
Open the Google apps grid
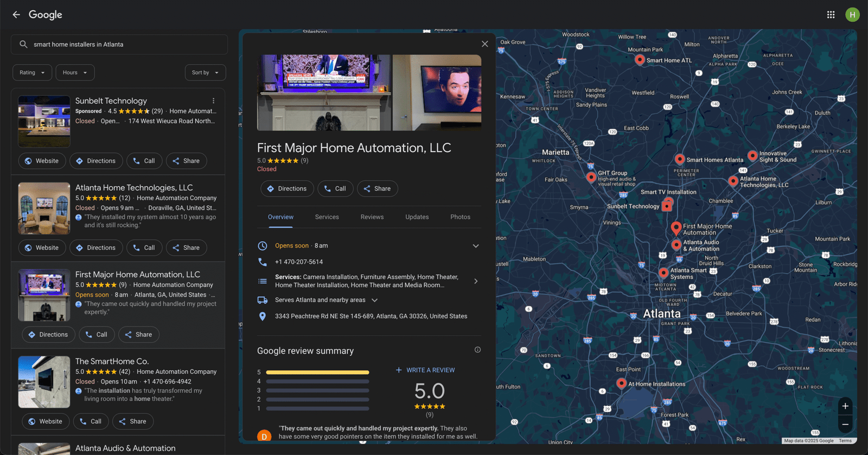[831, 15]
